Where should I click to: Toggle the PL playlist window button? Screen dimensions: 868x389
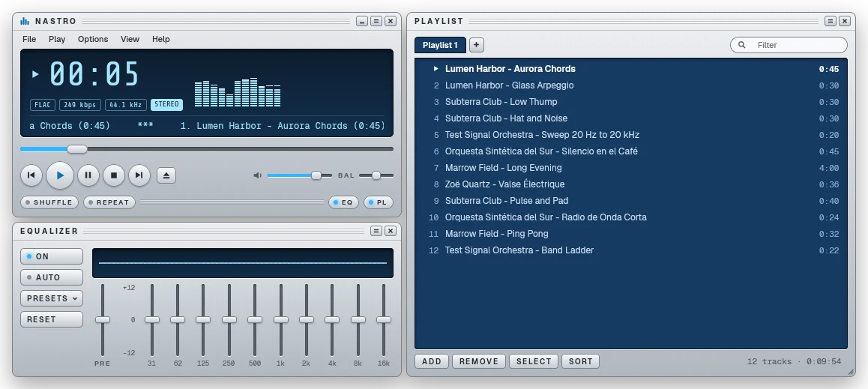(378, 202)
